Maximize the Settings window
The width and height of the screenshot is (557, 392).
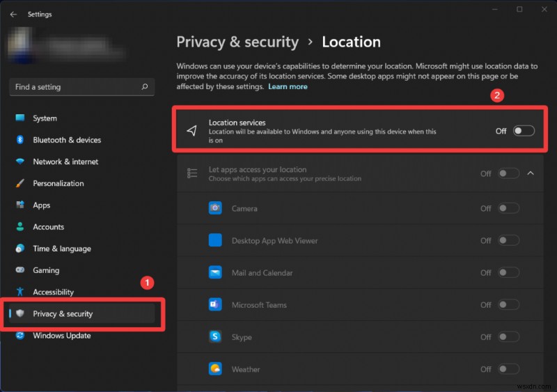519,9
